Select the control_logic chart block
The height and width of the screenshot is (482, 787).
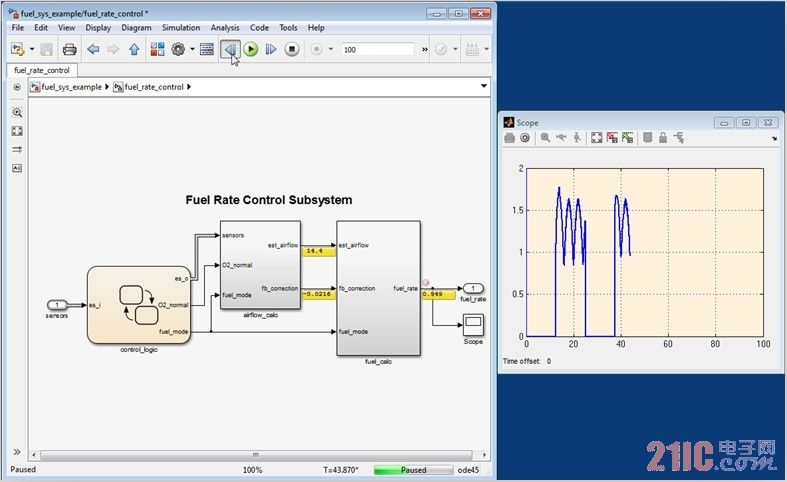139,305
